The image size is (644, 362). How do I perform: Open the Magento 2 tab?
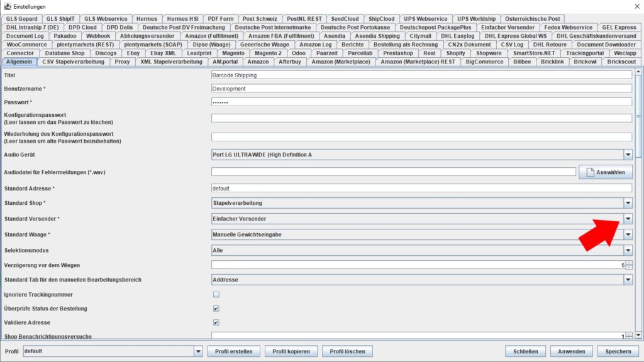point(268,53)
